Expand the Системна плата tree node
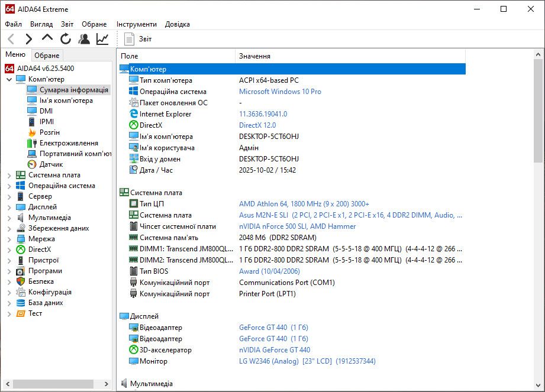 [x=9, y=176]
